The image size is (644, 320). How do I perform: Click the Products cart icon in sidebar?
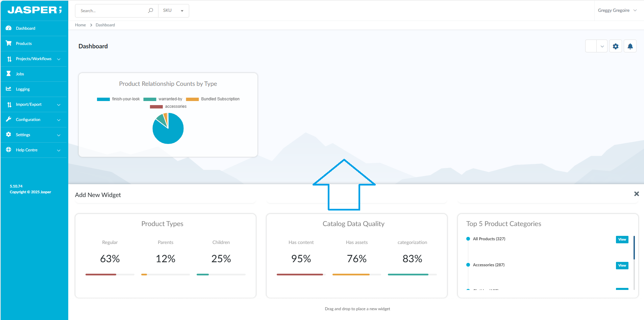pos(9,43)
